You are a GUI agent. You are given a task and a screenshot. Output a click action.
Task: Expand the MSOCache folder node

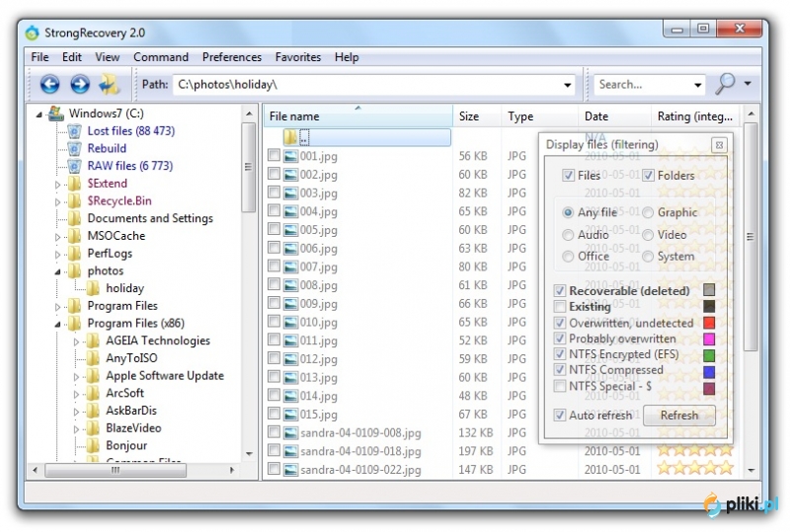point(57,237)
